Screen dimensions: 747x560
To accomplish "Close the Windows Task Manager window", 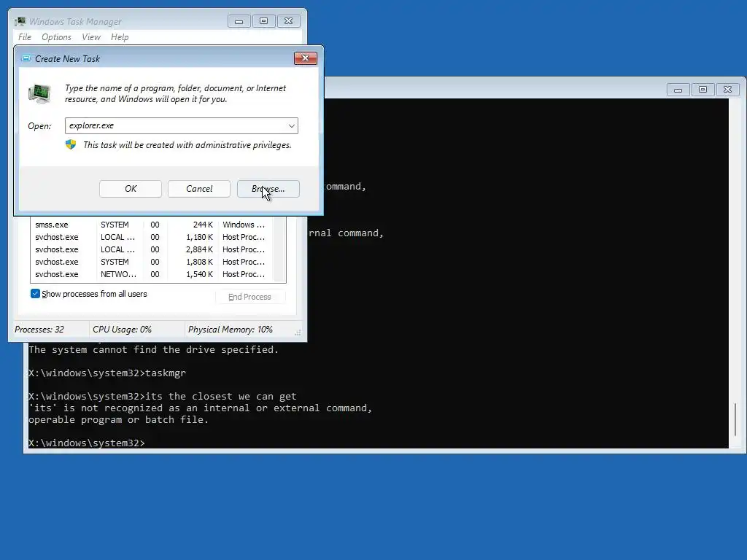I will tap(288, 21).
